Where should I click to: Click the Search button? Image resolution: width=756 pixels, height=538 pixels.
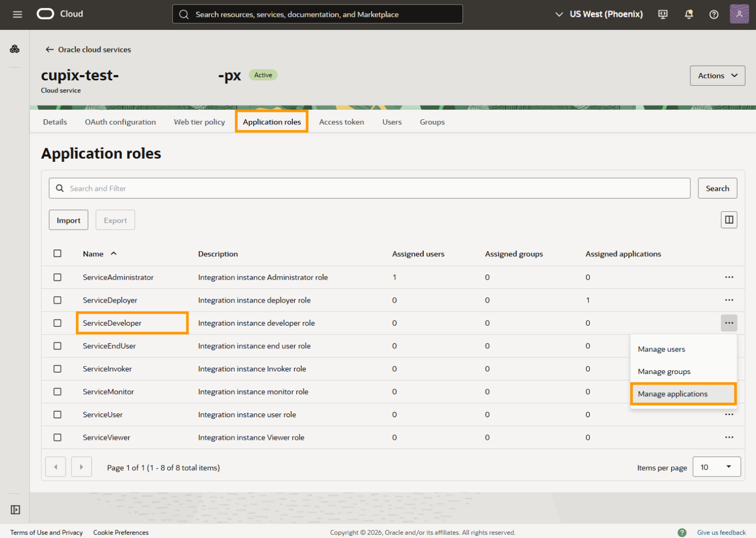coord(717,188)
